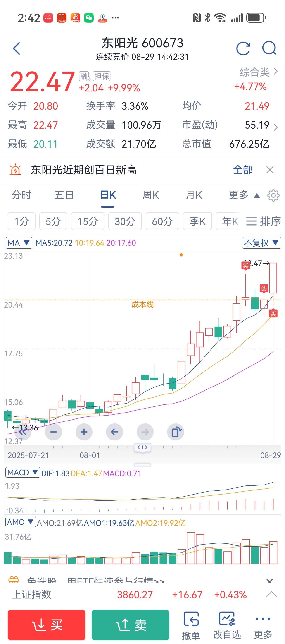Zoom out chart with minus button
The height and width of the screenshot is (644, 285).
point(53,432)
